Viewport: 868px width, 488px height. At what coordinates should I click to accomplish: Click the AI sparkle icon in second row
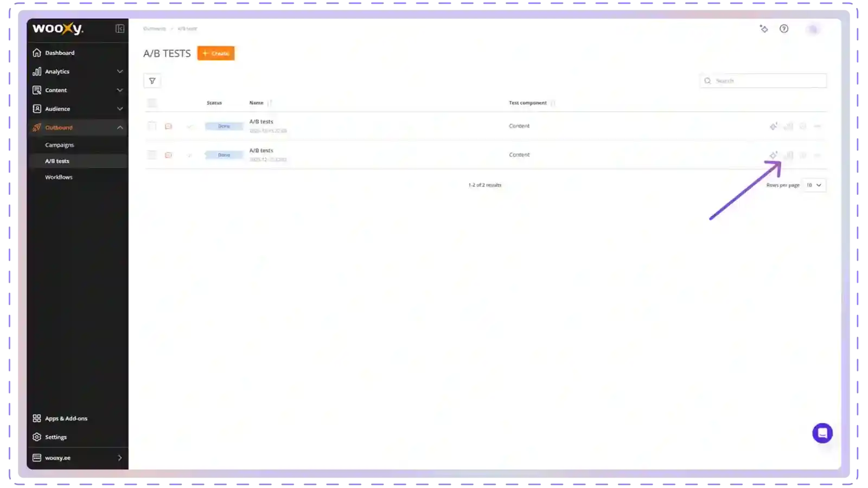[x=774, y=155]
